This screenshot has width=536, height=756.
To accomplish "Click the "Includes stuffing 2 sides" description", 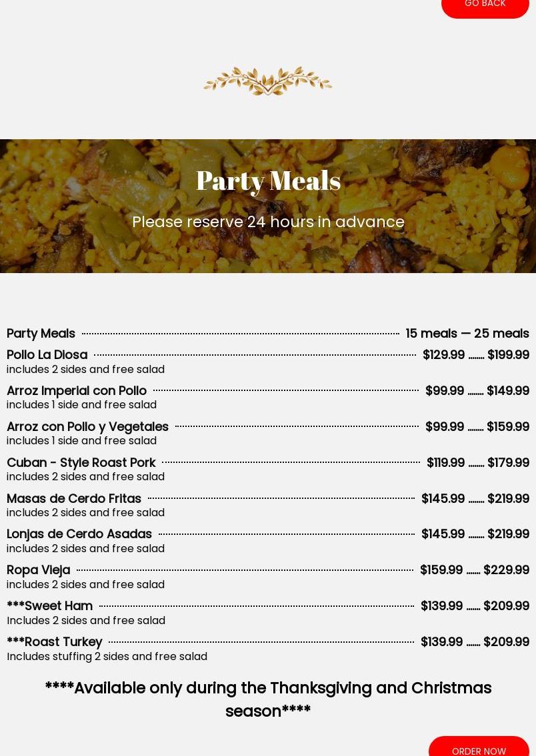I will click(107, 657).
